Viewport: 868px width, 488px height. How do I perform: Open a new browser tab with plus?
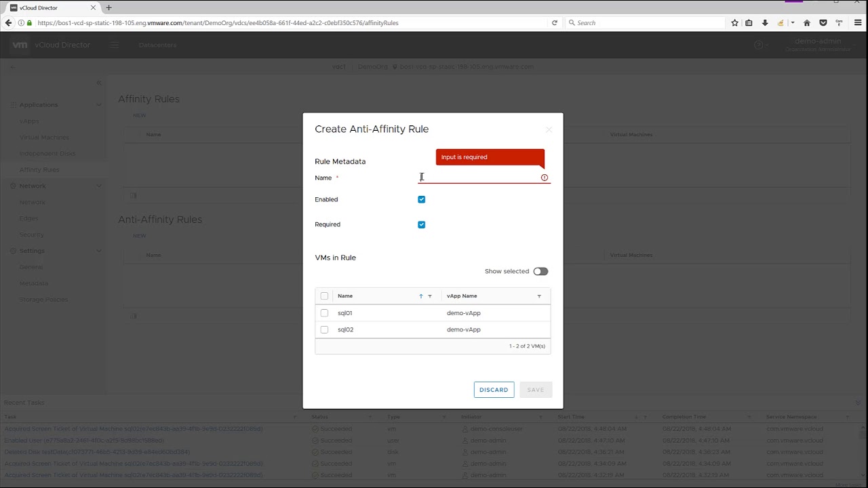coord(108,7)
